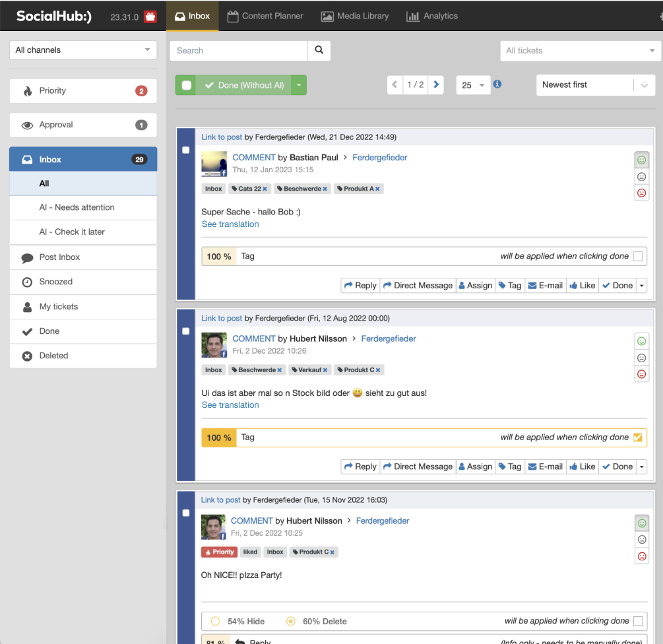This screenshot has width=663, height=644.
Task: Choose the 54% Hide radio option
Action: (215, 621)
